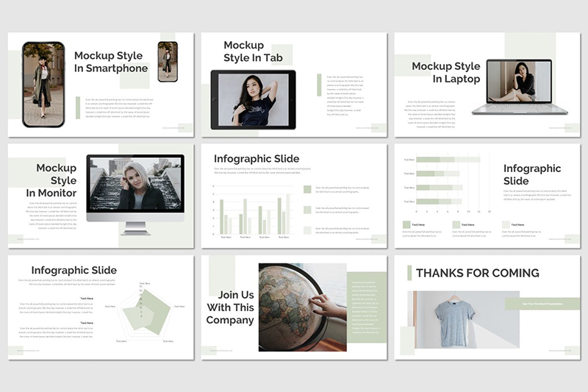Select the tablet mockup with woman photo

[253, 99]
